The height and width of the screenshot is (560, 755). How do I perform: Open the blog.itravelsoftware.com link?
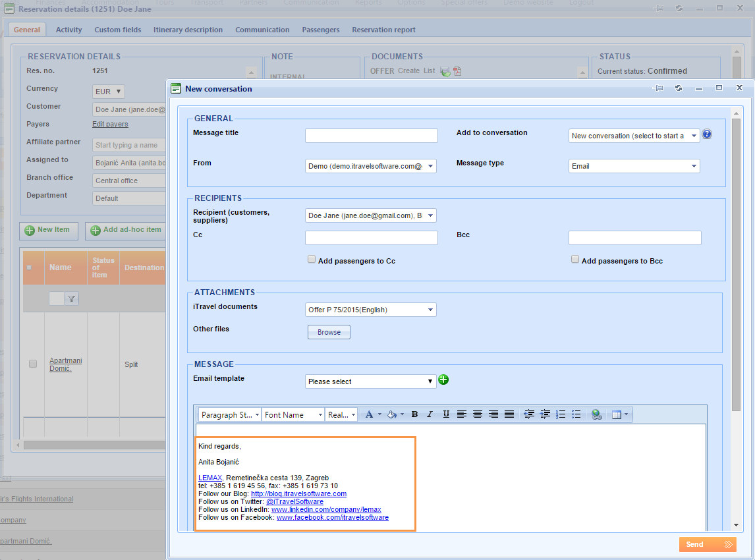tap(298, 493)
